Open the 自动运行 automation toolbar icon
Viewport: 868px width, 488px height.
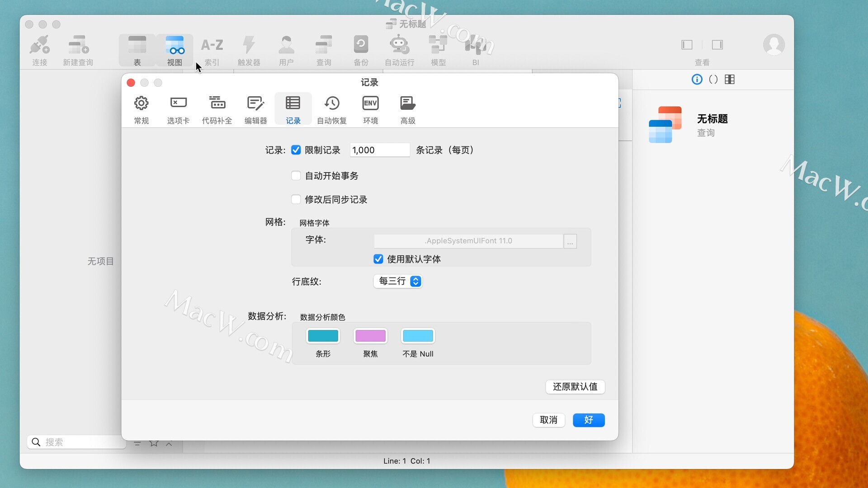point(400,50)
